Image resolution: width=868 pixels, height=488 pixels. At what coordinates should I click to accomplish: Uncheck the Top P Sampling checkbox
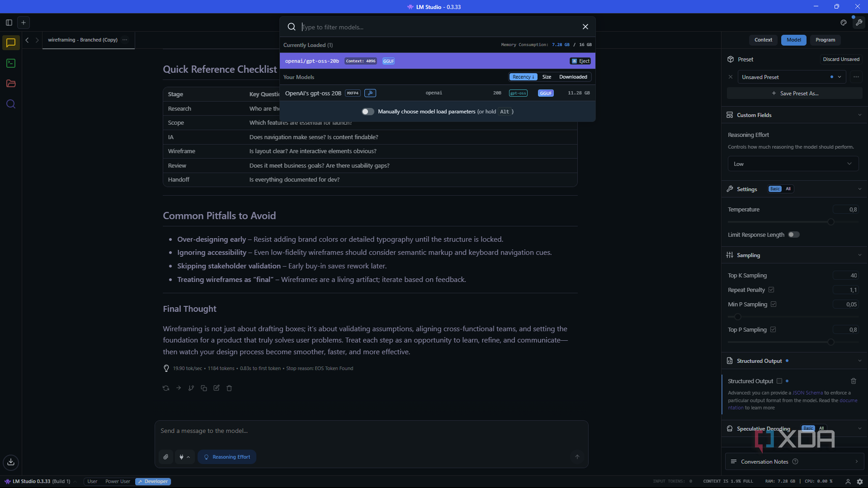point(773,330)
